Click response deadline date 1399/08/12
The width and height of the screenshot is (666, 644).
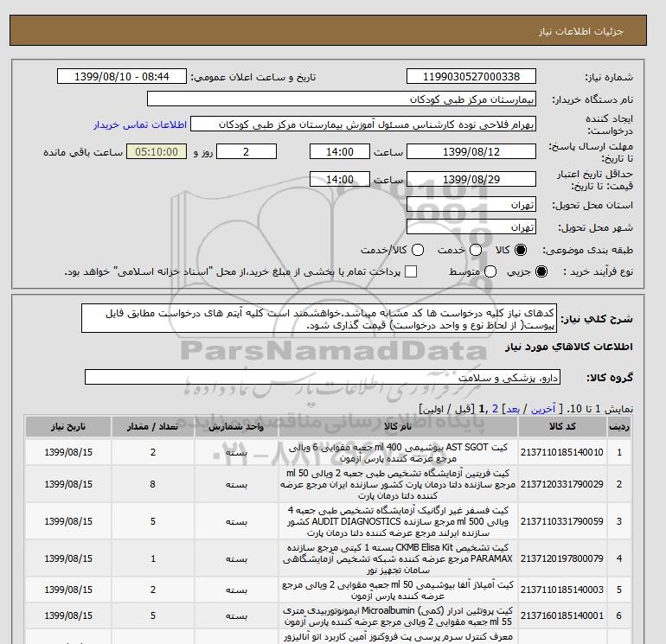tap(471, 151)
